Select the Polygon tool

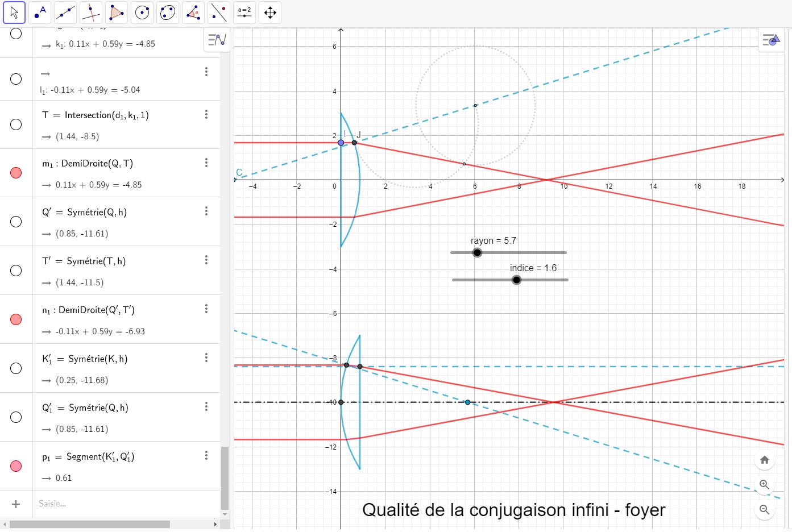(x=117, y=13)
